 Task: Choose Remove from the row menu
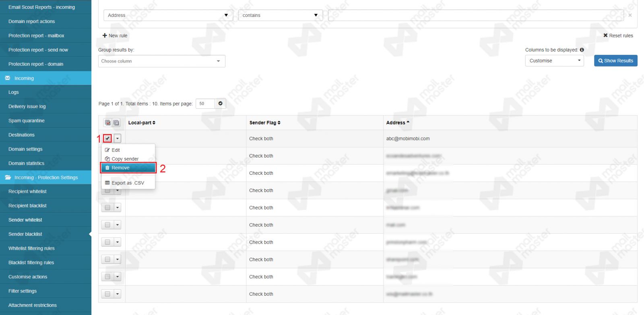coord(128,168)
